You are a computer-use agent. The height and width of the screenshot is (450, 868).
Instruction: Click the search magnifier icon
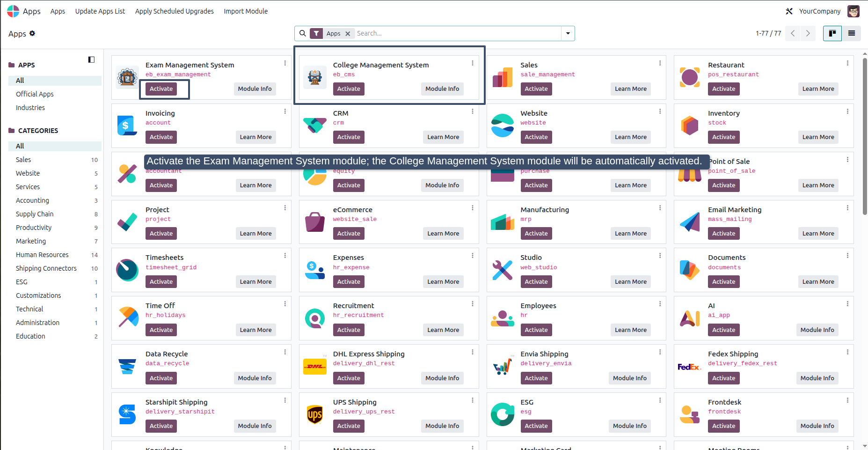303,33
